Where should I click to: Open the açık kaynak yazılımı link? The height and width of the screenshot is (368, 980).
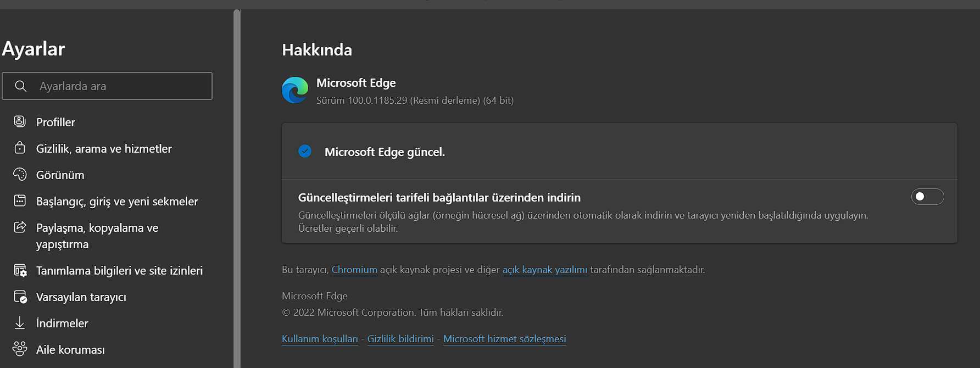click(x=544, y=270)
